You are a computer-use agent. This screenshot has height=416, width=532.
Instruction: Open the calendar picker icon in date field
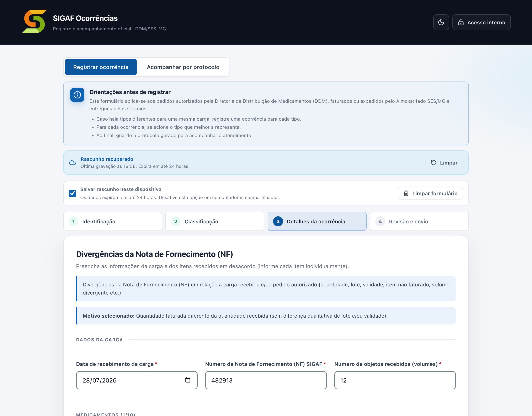click(x=188, y=380)
